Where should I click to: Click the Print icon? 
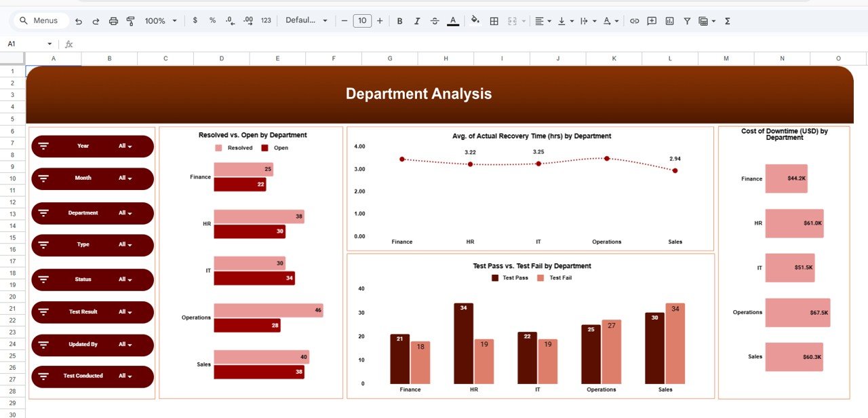coord(113,21)
